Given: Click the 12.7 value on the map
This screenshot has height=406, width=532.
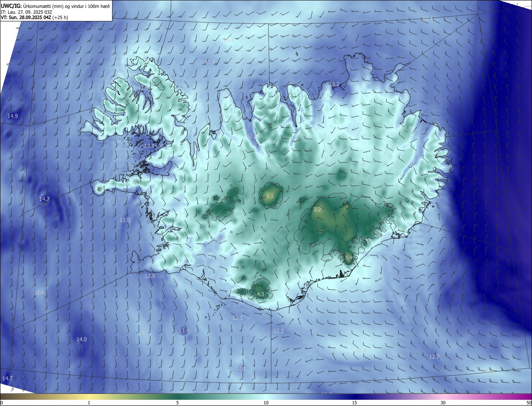Looking at the screenshot, I should coord(434,357).
